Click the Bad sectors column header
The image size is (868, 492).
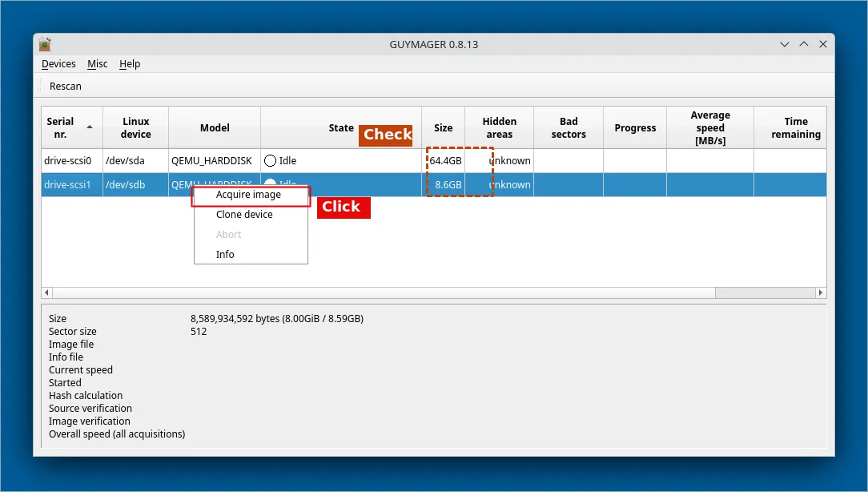[x=569, y=127]
